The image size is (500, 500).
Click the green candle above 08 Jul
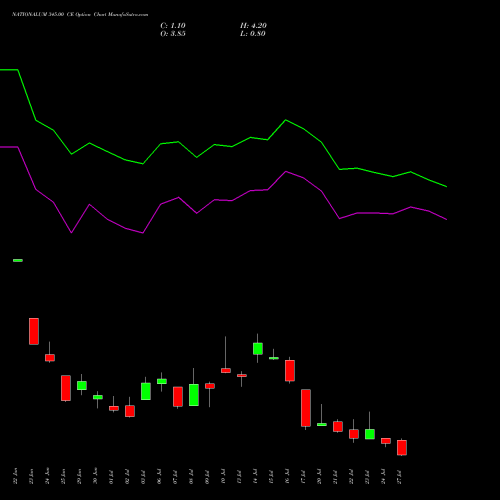coord(194,395)
